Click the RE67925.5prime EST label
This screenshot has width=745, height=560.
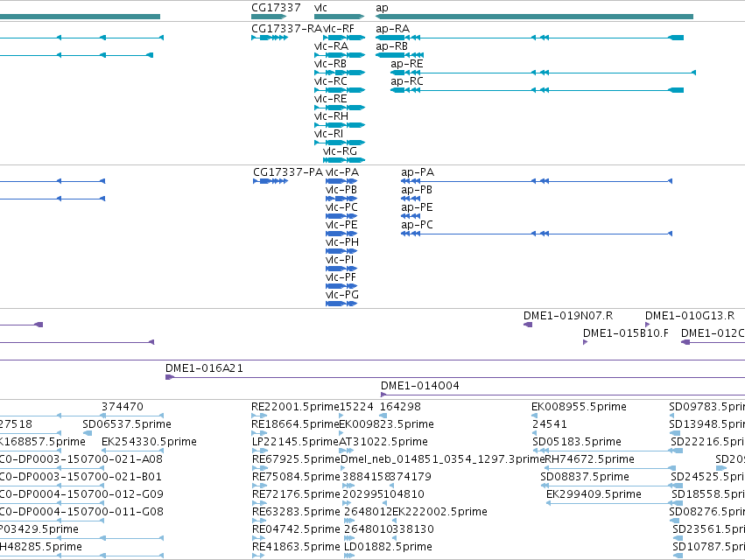296,459
